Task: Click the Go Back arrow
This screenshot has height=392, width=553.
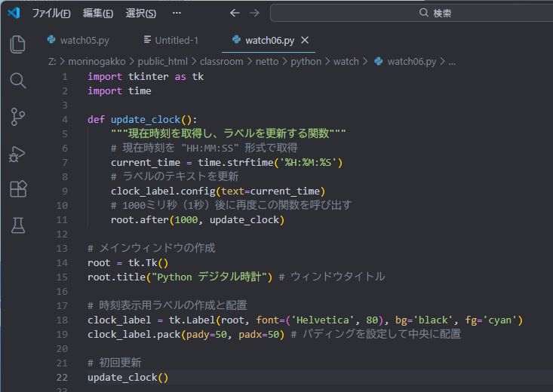Action: click(x=235, y=13)
